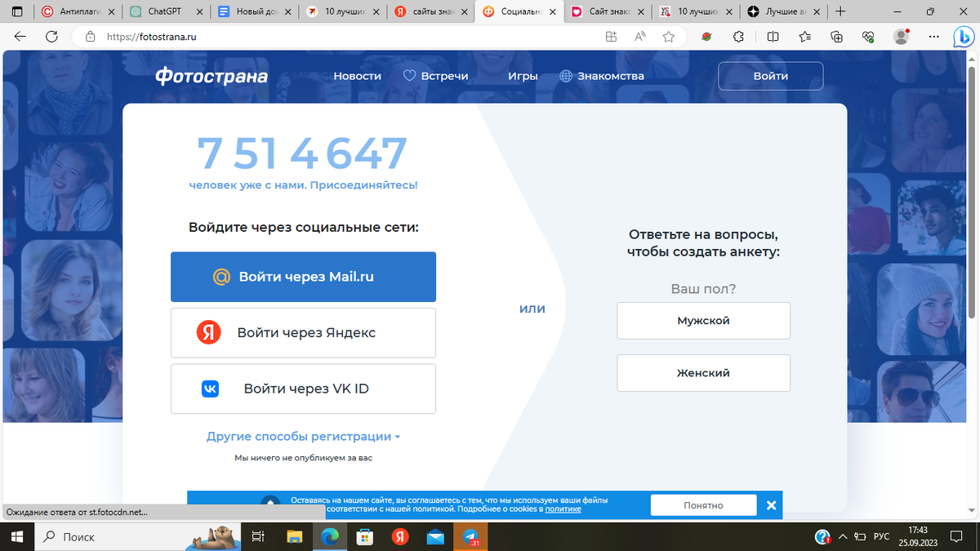
Task: Switch input language from РУС
Action: (881, 537)
